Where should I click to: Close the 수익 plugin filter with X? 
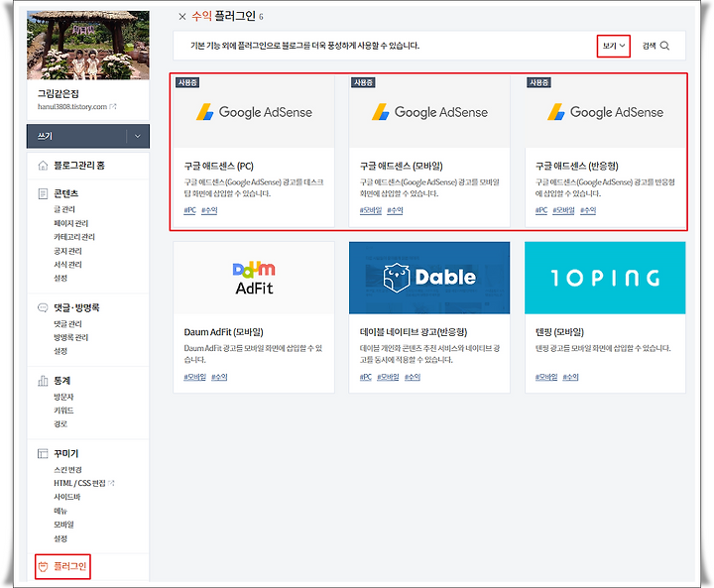tap(182, 17)
